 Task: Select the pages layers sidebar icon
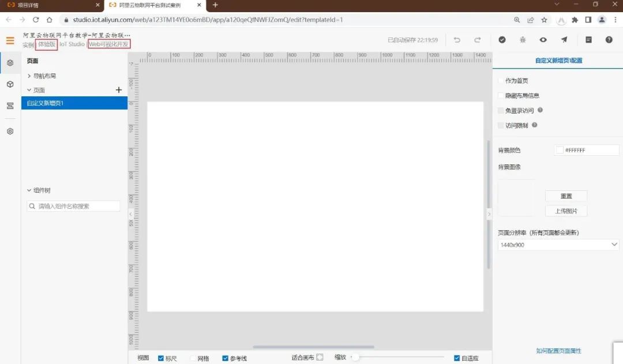[10, 63]
